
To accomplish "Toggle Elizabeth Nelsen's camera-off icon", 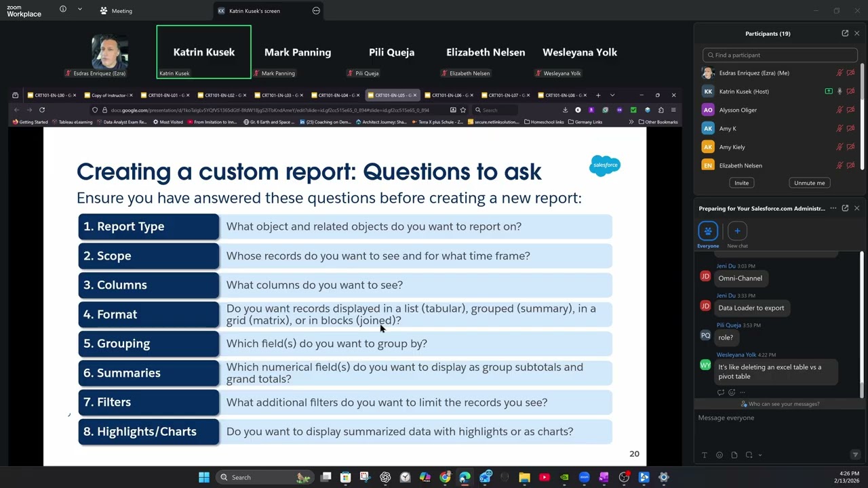I will point(850,165).
